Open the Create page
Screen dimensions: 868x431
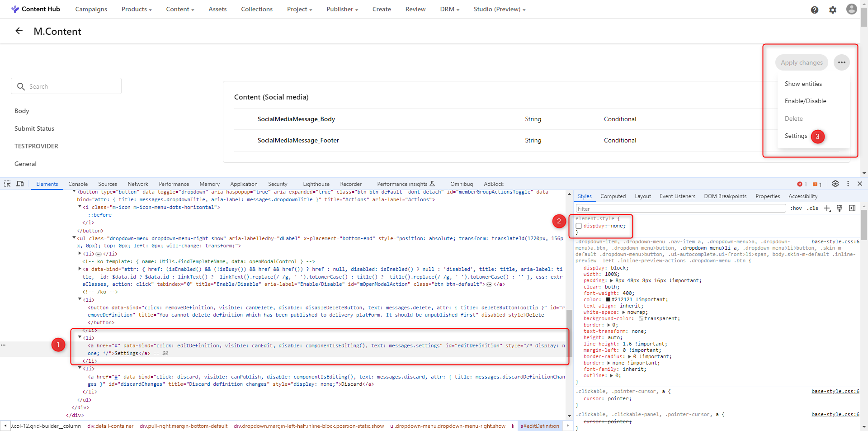(x=382, y=9)
